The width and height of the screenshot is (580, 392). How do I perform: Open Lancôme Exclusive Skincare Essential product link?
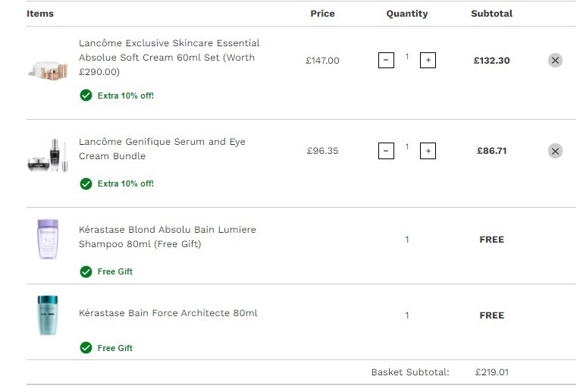[169, 58]
